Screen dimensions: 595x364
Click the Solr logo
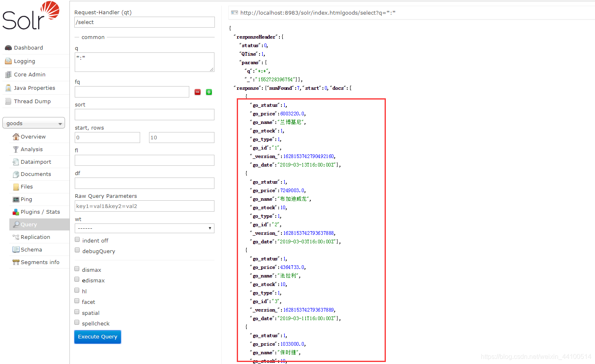[31, 16]
